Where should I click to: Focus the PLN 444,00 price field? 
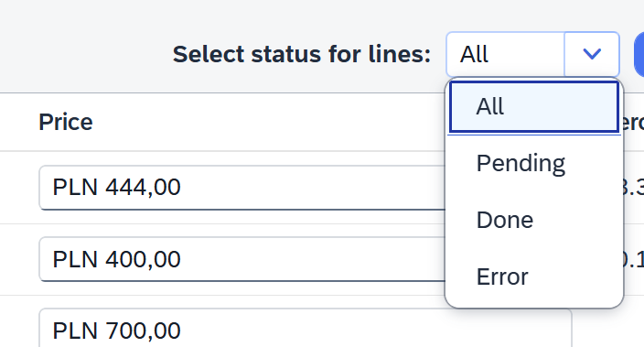(x=242, y=188)
